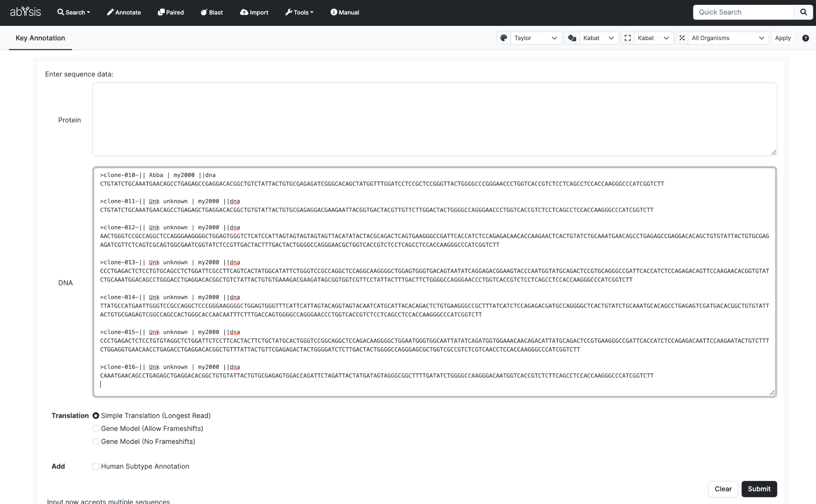816x504 pixels.
Task: Open the Annotate page
Action: click(124, 12)
